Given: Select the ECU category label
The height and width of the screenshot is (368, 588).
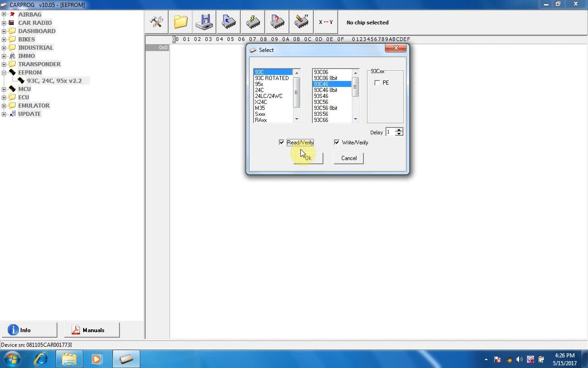Looking at the screenshot, I should point(23,97).
